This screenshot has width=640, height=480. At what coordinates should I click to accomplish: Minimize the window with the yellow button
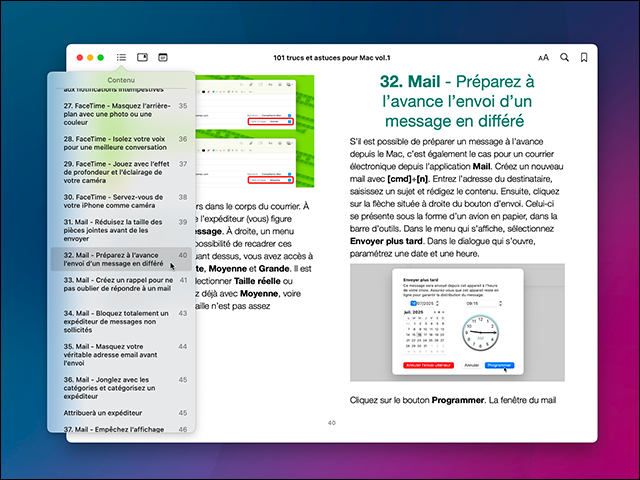coord(90,58)
